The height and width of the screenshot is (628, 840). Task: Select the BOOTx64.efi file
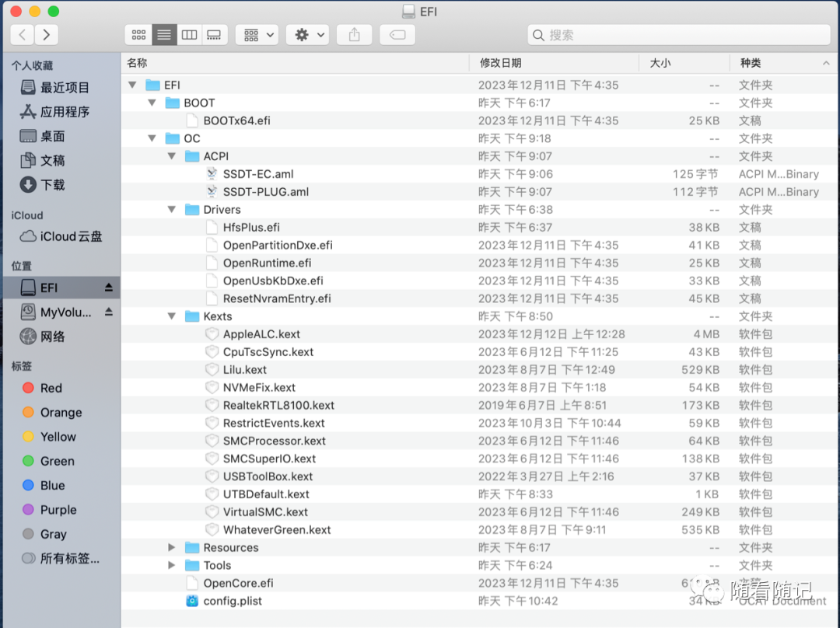(x=236, y=120)
